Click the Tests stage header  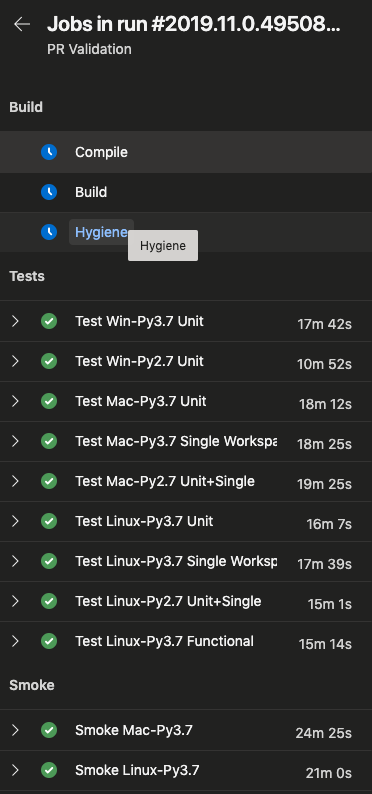click(27, 276)
